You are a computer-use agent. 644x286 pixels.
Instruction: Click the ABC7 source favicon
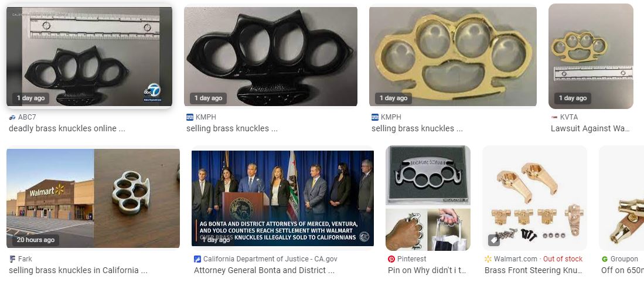click(12, 117)
